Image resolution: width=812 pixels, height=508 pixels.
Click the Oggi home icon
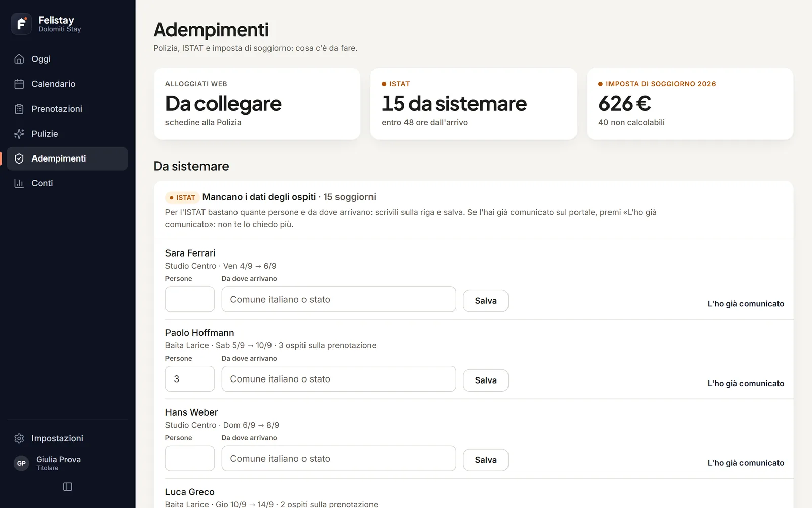19,59
